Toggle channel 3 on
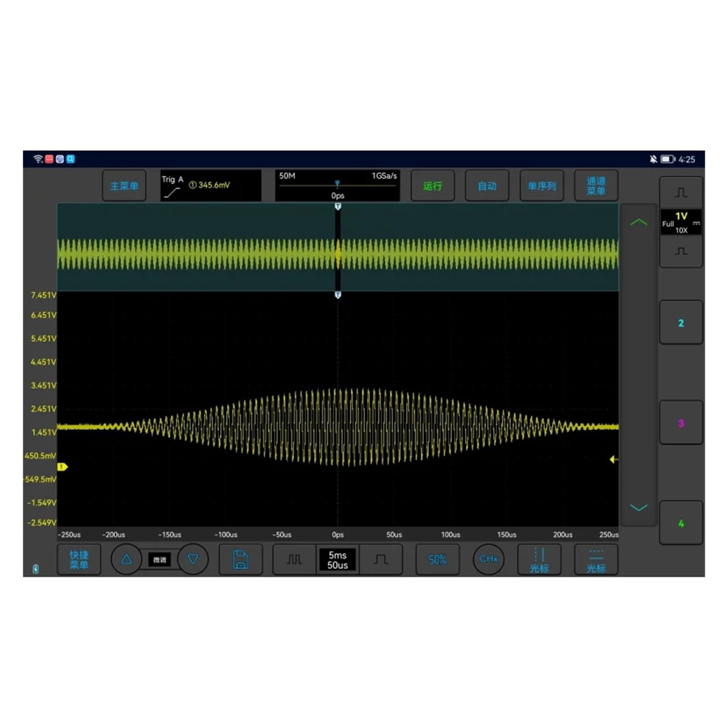The width and height of the screenshot is (728, 728). point(681,423)
